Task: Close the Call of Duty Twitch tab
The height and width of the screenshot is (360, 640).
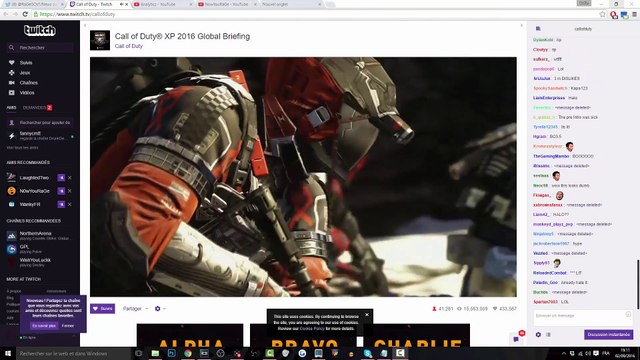Action: tap(127, 4)
